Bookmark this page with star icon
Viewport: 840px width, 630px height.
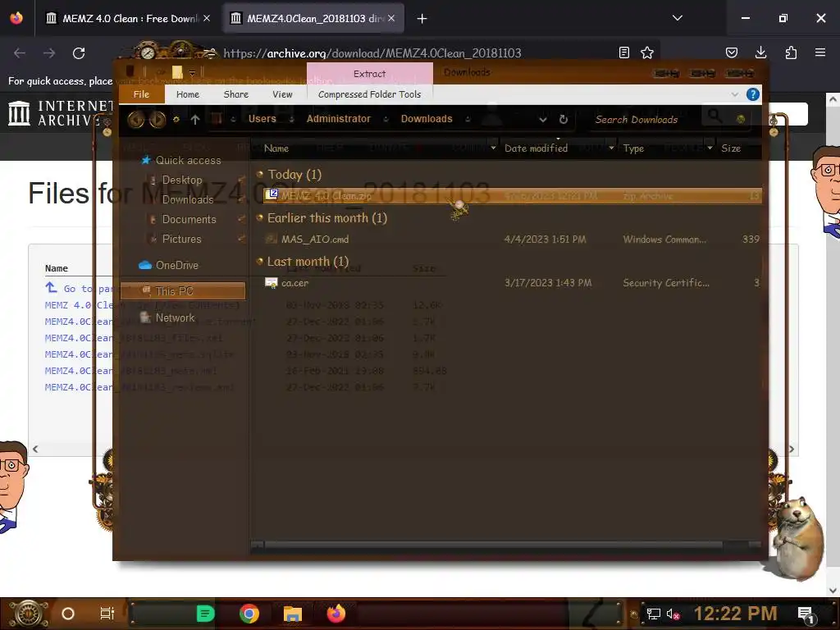[647, 52]
